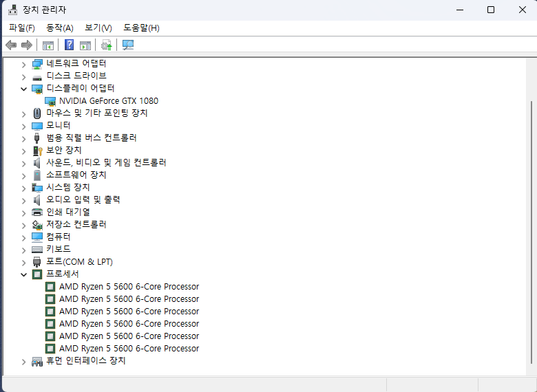537x392 pixels.
Task: Click the 휴먼 인터페이스 장치 icon
Action: [37, 361]
